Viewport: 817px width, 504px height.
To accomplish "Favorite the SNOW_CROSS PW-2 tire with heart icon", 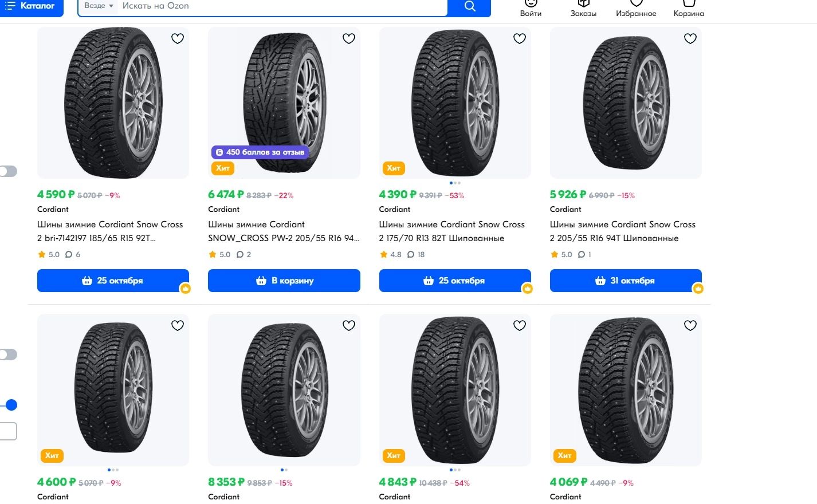I will tap(348, 38).
